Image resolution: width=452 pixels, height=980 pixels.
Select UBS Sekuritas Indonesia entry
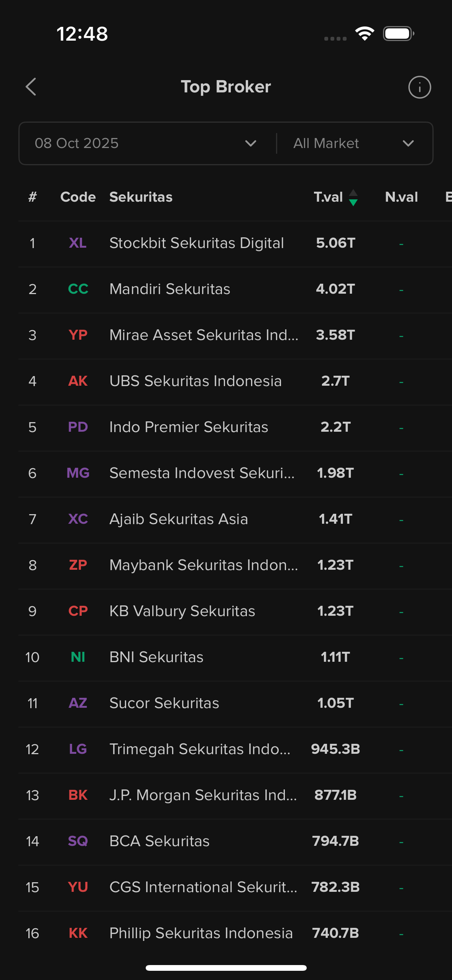(196, 381)
